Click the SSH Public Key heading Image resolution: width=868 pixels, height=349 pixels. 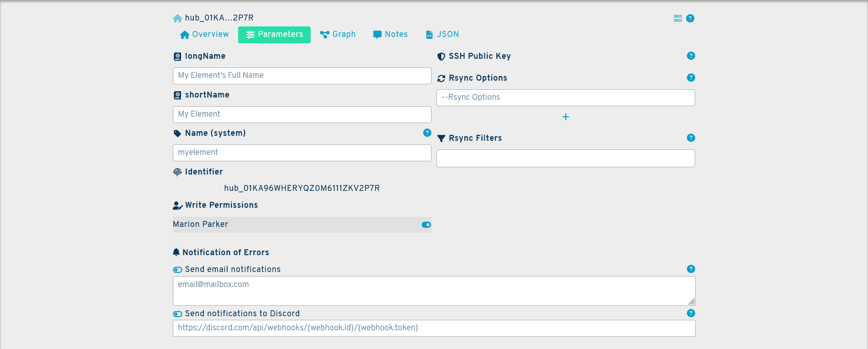pyautogui.click(x=480, y=56)
